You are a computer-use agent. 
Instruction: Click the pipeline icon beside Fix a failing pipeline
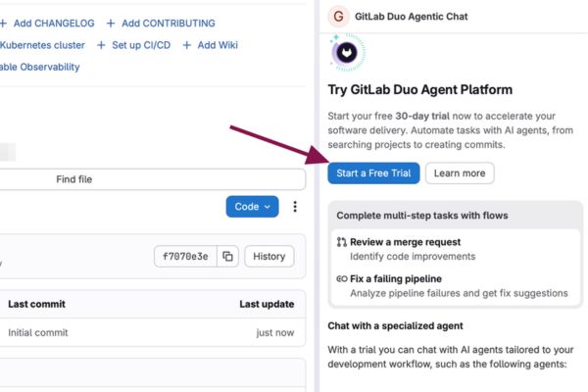(342, 278)
